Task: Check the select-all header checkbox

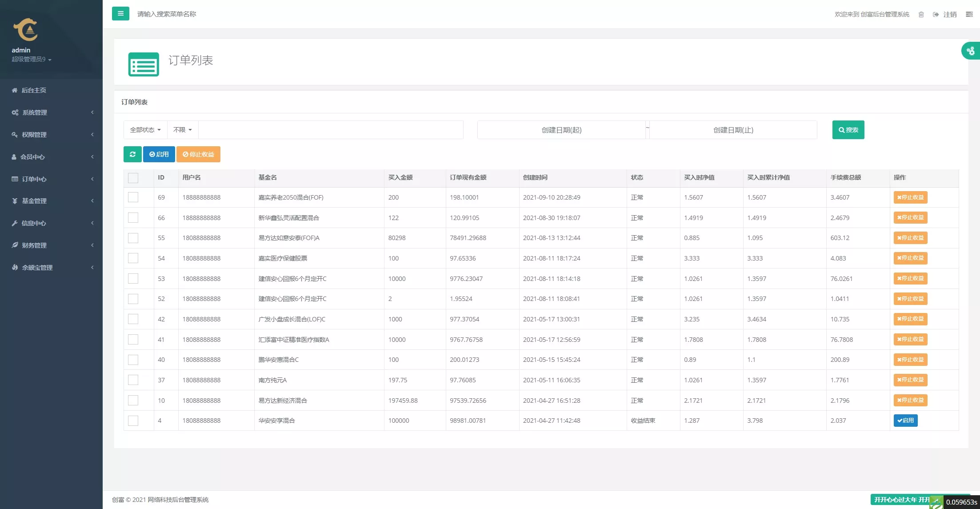Action: click(x=133, y=178)
